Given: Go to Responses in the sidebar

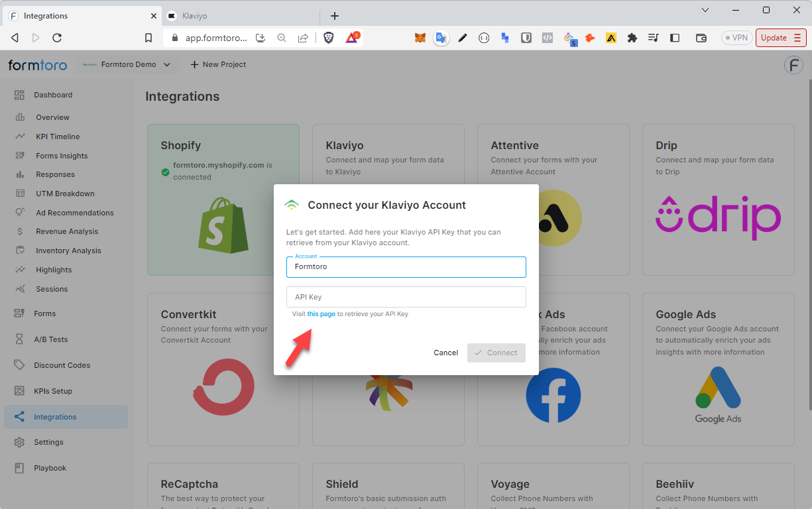Looking at the screenshot, I should click(x=55, y=174).
